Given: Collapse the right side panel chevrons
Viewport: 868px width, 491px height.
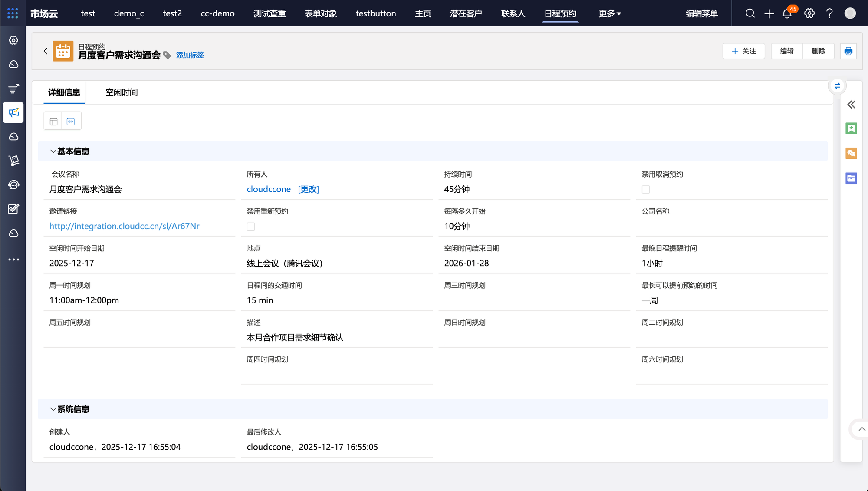Looking at the screenshot, I should 851,105.
